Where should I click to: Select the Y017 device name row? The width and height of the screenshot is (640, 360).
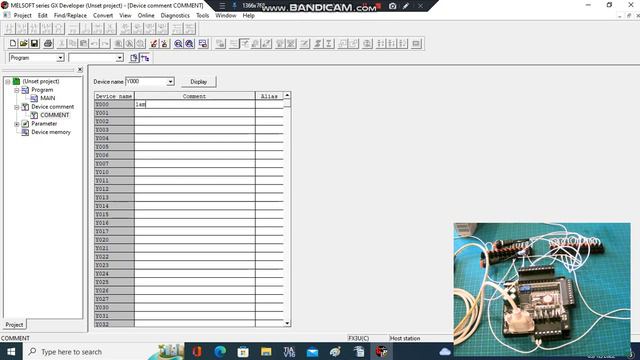coord(114,231)
